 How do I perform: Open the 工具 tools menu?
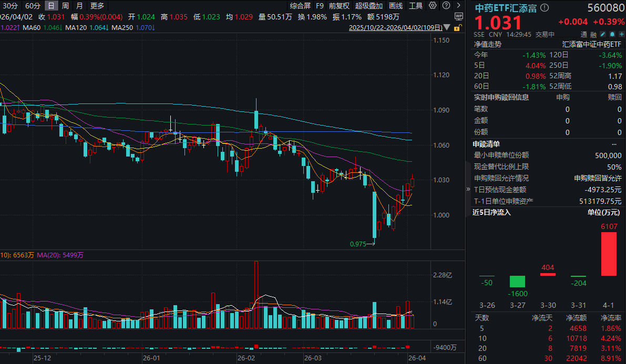[x=416, y=5]
